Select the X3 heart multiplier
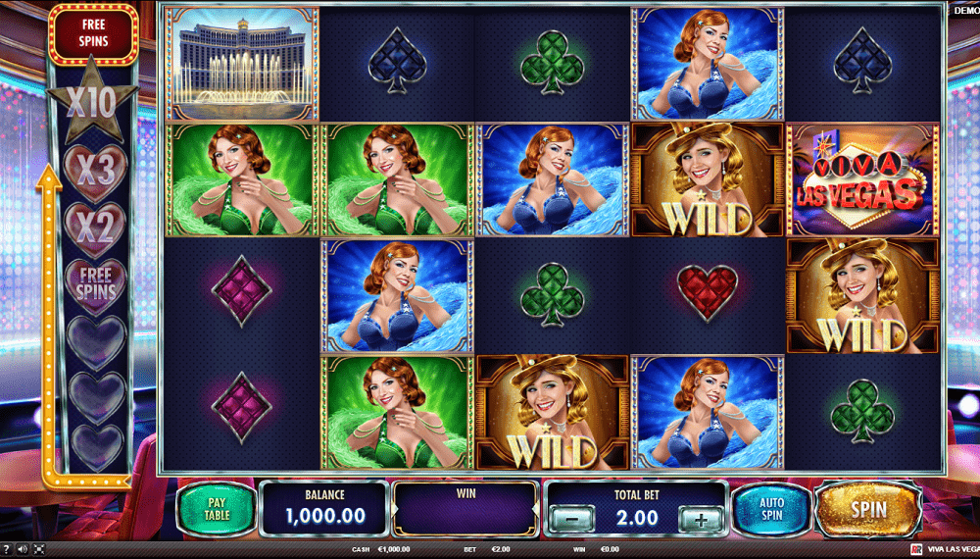Image resolution: width=980 pixels, height=559 pixels. tap(95, 172)
